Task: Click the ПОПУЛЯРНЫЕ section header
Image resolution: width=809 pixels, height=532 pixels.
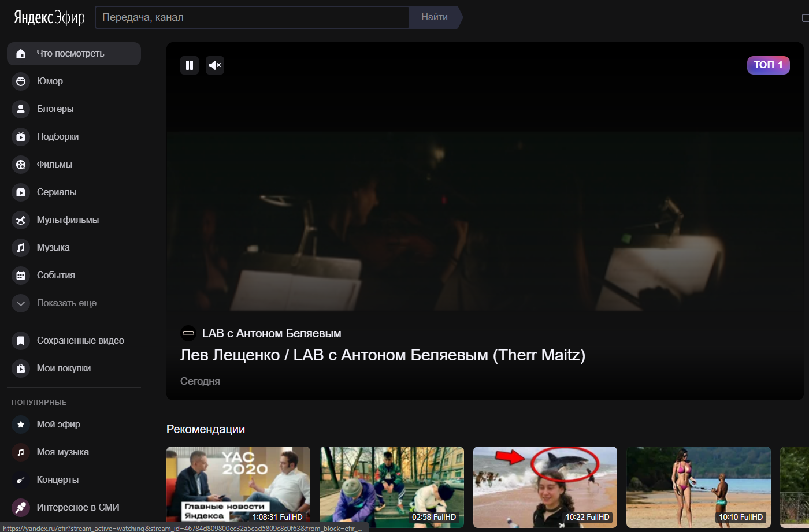Action: point(39,402)
